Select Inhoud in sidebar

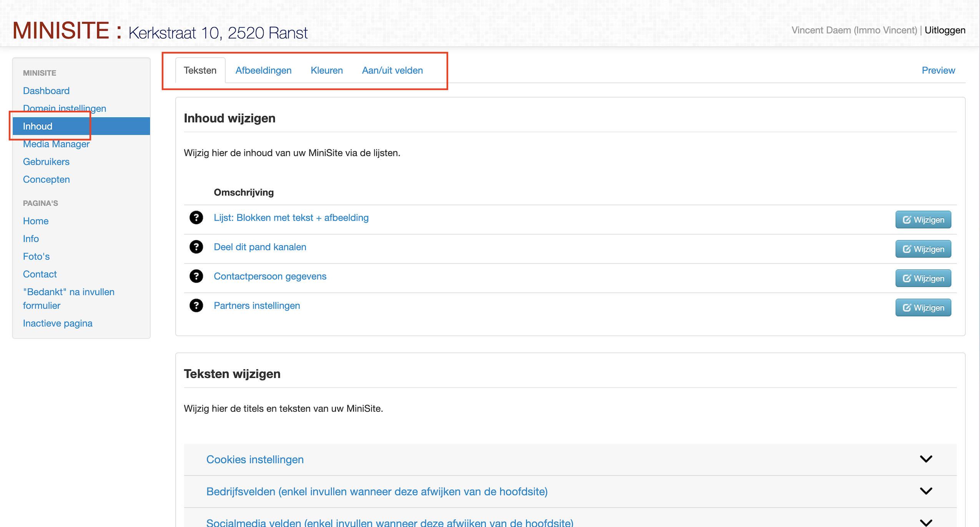81,126
